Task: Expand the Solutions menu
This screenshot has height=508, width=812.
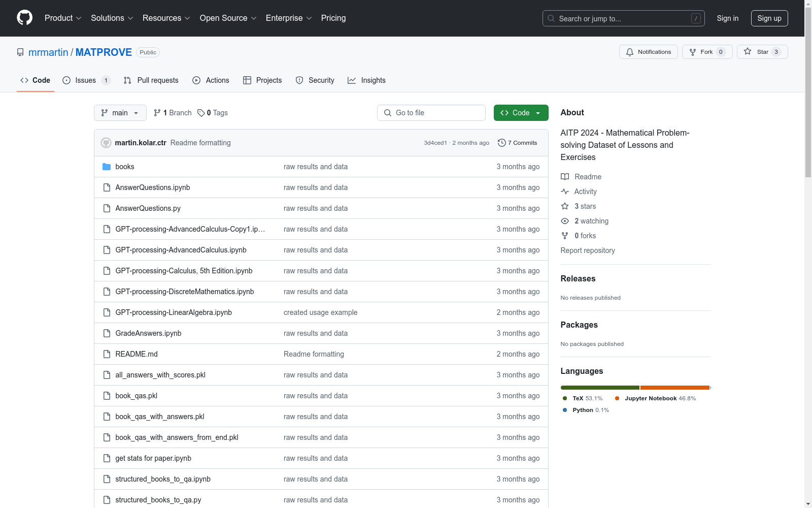Action: point(112,18)
